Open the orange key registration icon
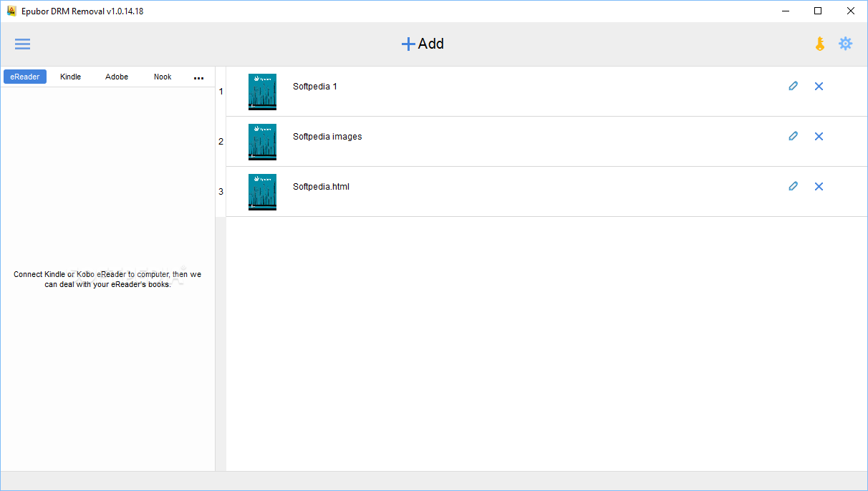This screenshot has height=491, width=868. click(820, 44)
